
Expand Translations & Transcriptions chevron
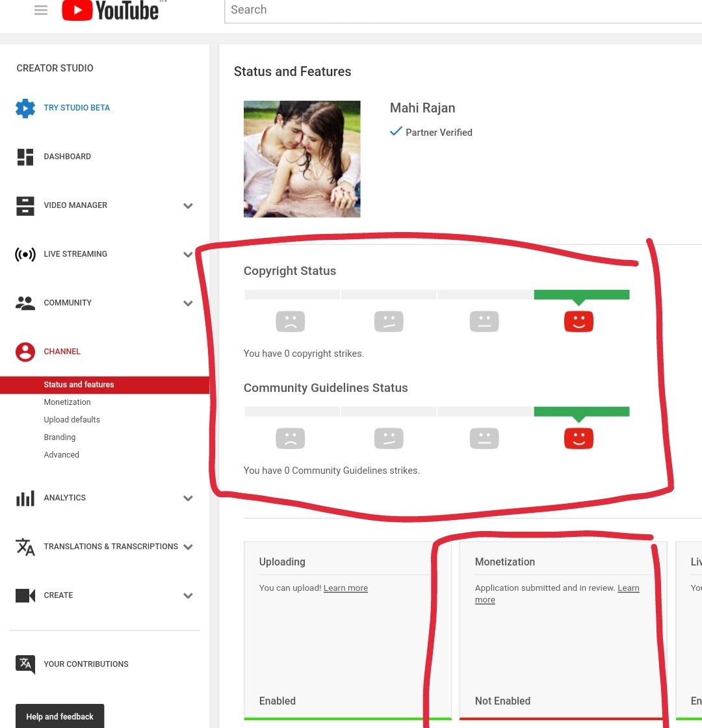[x=188, y=547]
